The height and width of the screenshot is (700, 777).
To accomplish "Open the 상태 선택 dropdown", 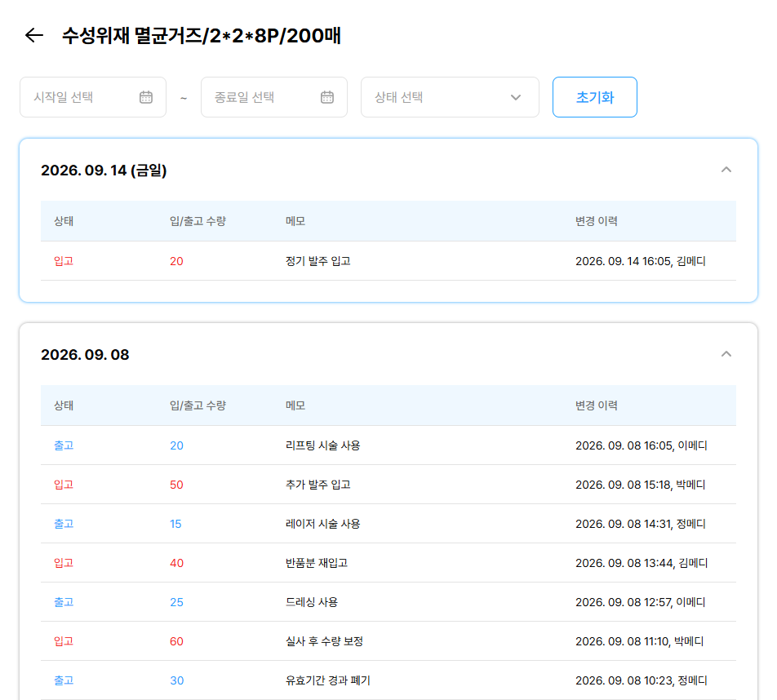I will pos(450,97).
